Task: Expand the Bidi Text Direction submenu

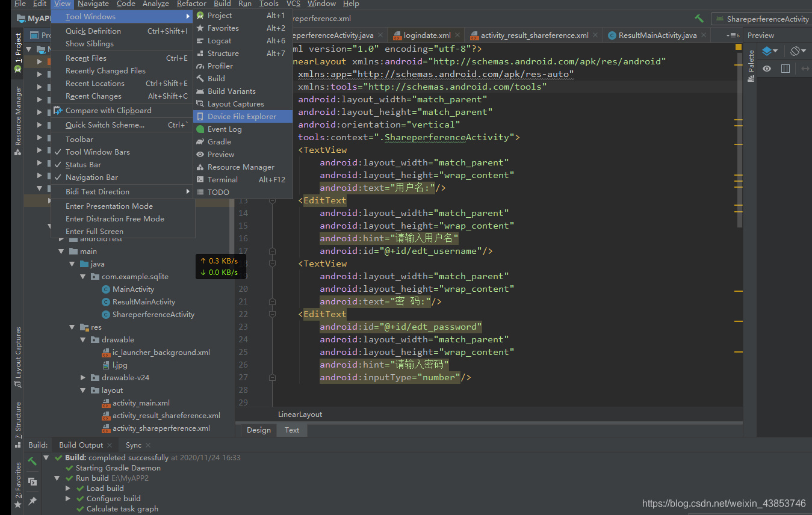Action: coord(122,192)
